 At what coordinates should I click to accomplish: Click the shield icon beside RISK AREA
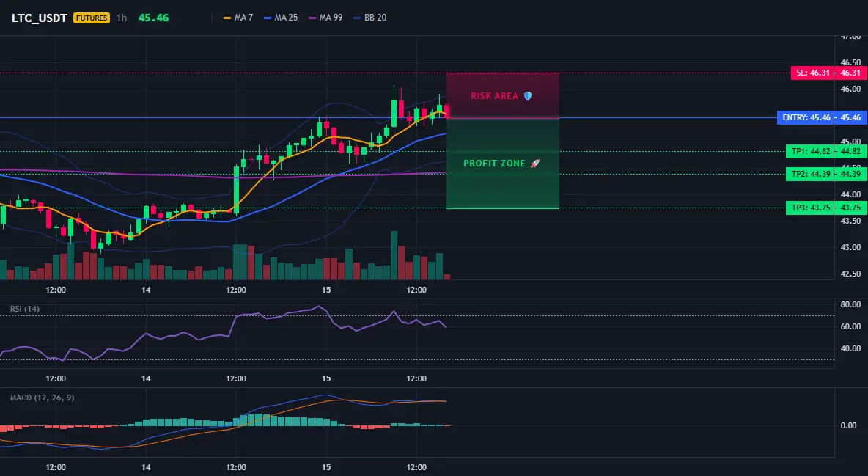click(528, 96)
